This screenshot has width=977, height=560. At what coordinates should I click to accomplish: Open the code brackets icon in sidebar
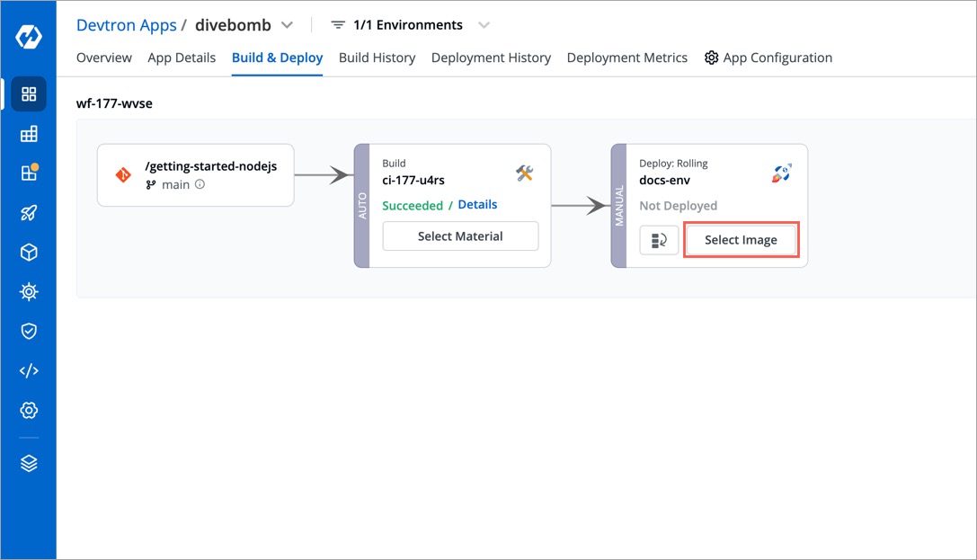[x=29, y=371]
